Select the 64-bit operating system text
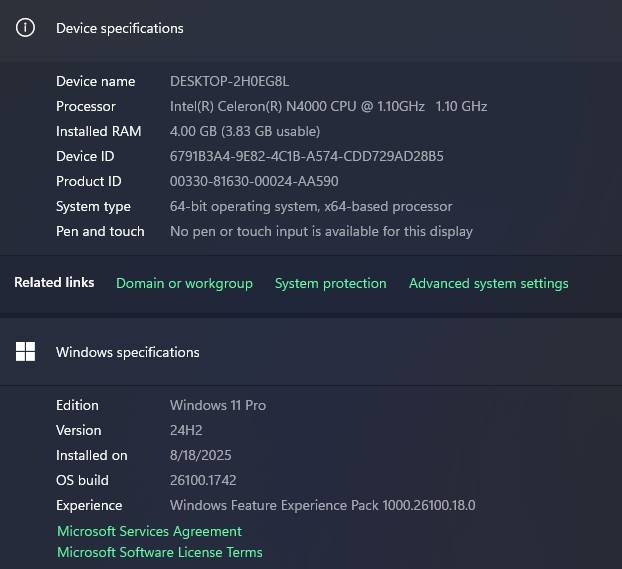The image size is (622, 569). pos(311,206)
